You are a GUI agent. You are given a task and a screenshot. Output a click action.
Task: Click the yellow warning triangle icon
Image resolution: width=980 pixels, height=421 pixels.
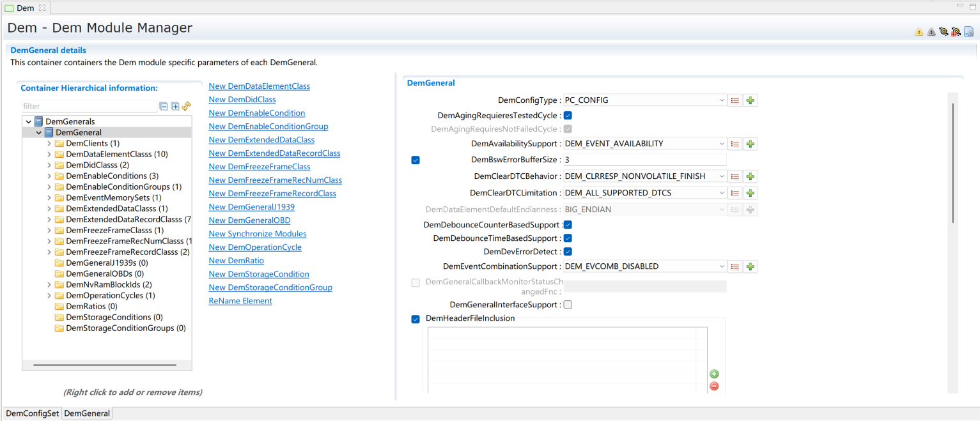coord(919,32)
